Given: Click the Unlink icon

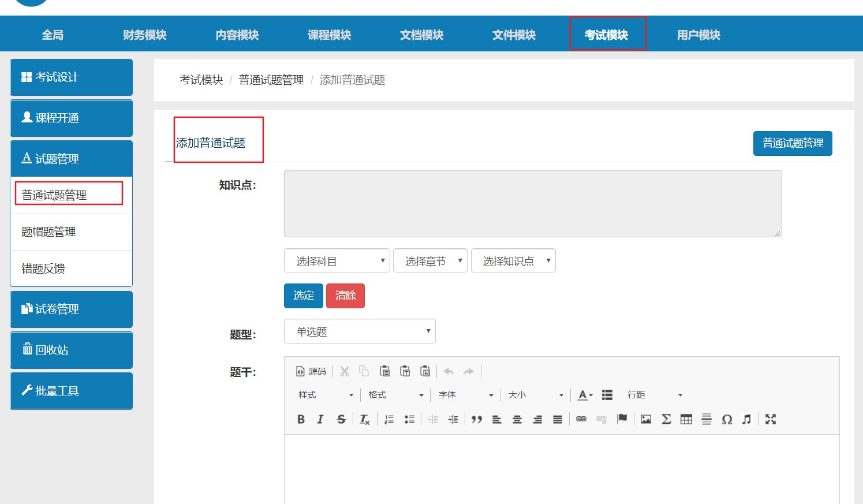Looking at the screenshot, I should (602, 419).
